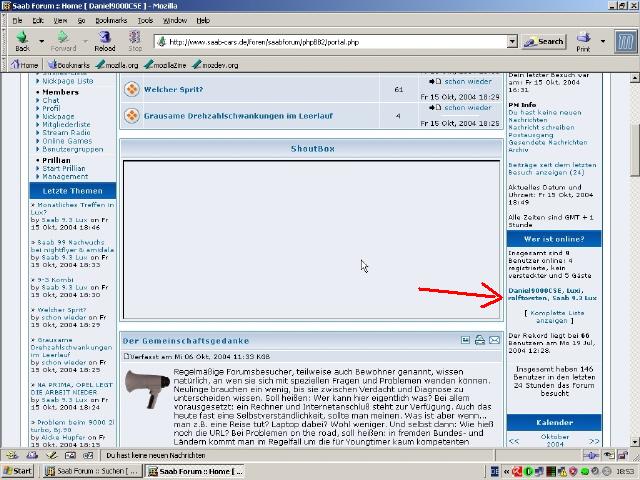Open the Online Games sidebar link

click(x=67, y=141)
